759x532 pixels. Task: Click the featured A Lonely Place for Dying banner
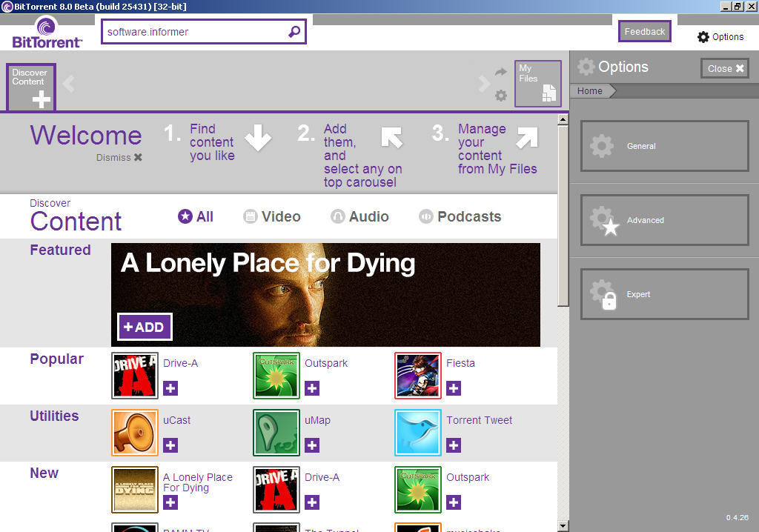pyautogui.click(x=326, y=295)
